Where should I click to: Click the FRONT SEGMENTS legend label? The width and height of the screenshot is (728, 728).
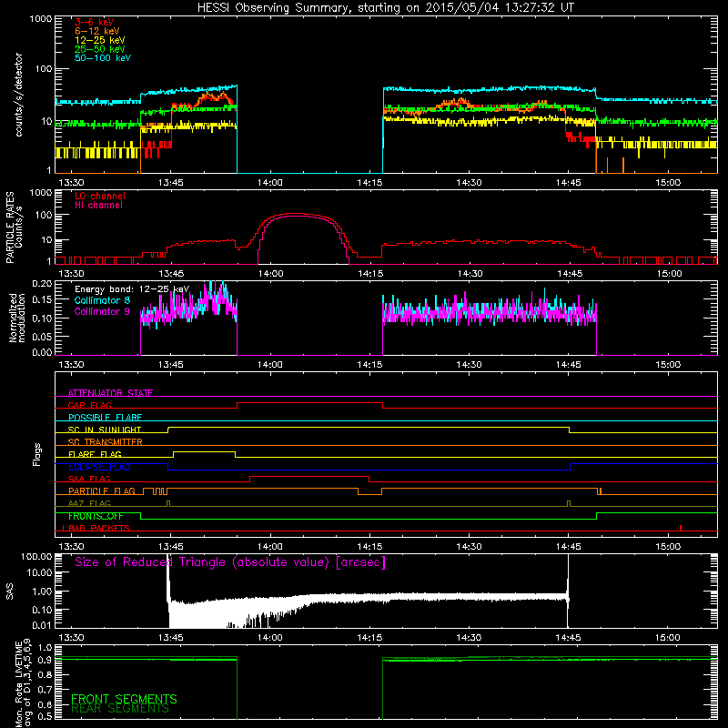coord(124,699)
